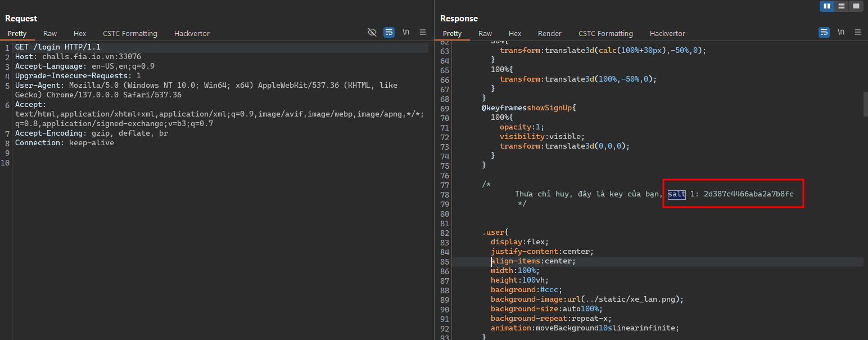This screenshot has height=340, width=868.
Task: Select the combined single-pane layout icon
Action: (x=856, y=6)
